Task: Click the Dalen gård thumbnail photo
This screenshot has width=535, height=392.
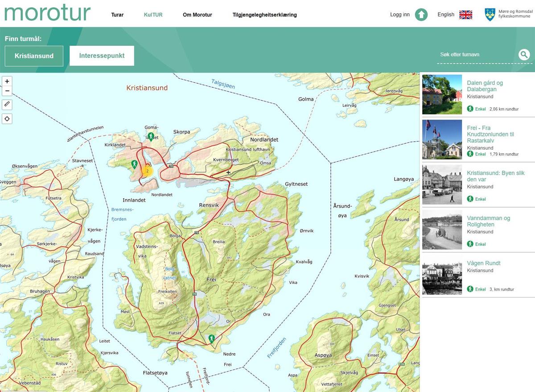Action: pos(442,94)
